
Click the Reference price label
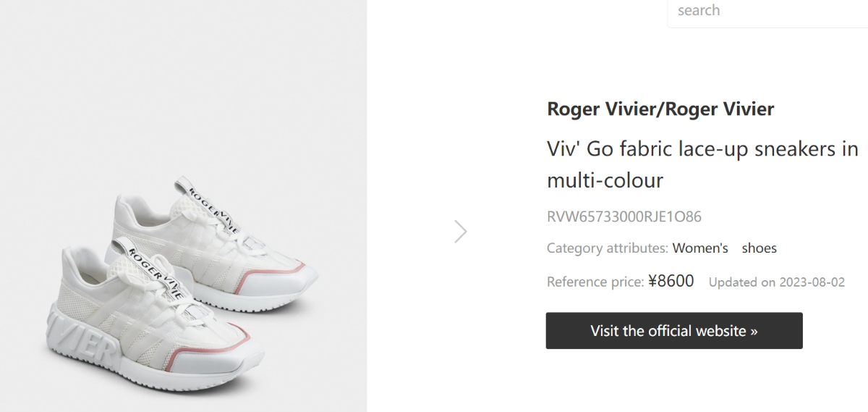click(595, 282)
